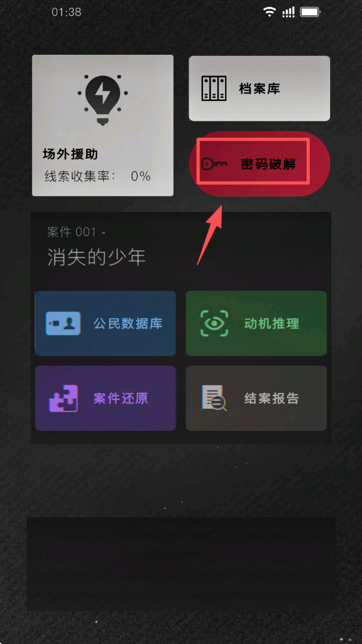
Task: Click the report magnifier document icon
Action: click(214, 398)
